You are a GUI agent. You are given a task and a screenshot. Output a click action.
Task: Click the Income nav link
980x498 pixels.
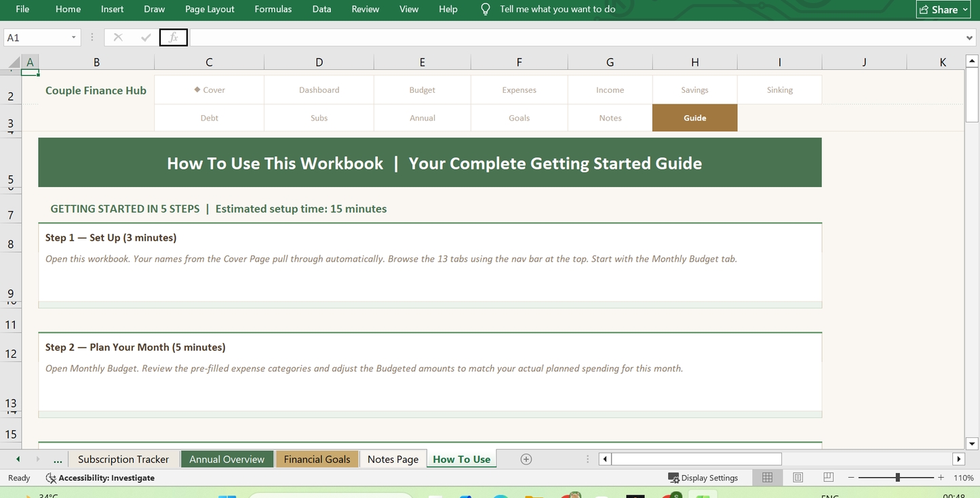click(x=610, y=89)
